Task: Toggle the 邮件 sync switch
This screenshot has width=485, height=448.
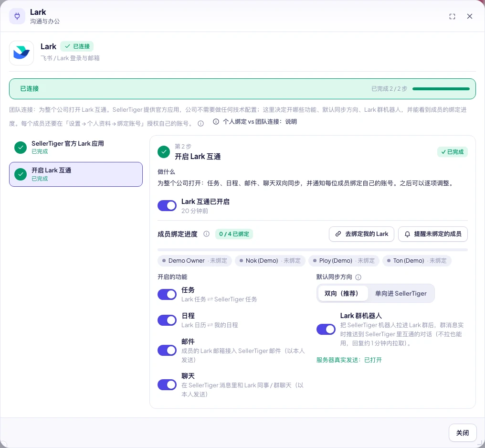Action: (167, 351)
